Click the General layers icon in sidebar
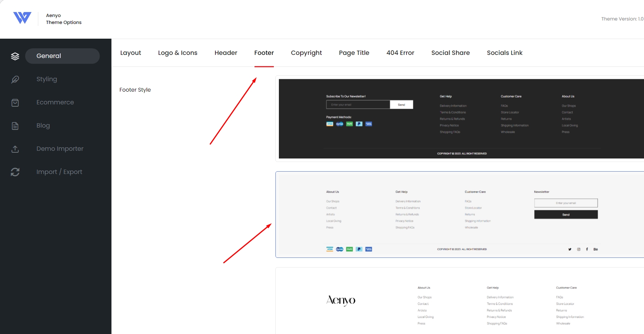 point(15,56)
